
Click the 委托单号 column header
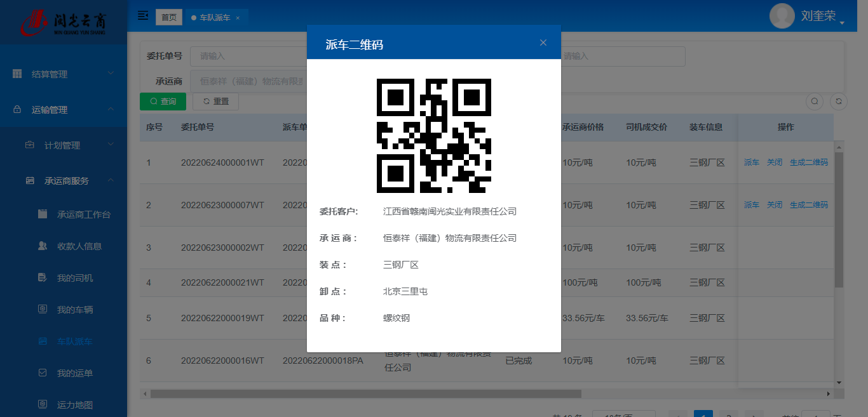(198, 127)
